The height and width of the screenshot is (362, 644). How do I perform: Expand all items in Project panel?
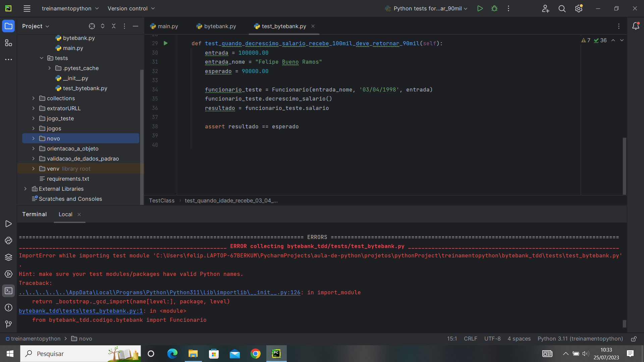click(103, 26)
